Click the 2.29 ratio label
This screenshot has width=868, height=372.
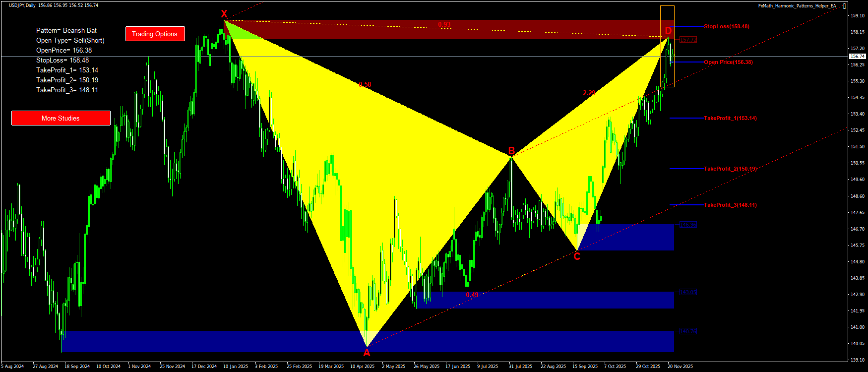coord(589,93)
